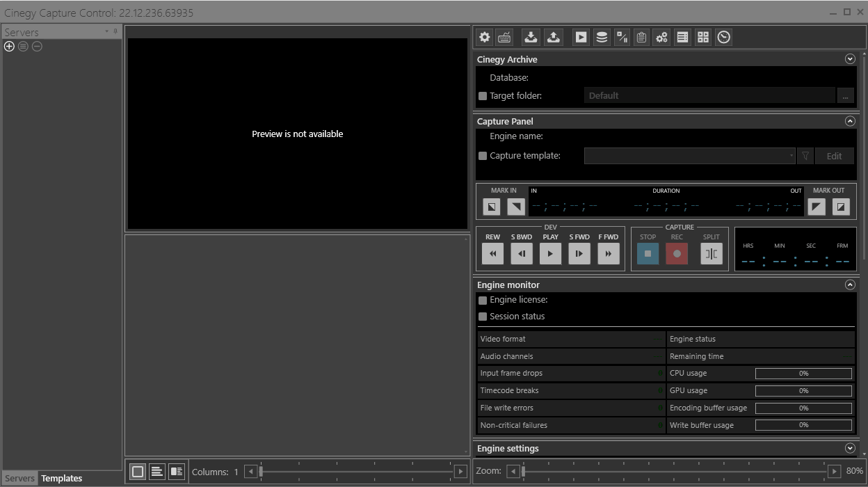Open the Capture template dropdown
Screen dimensions: 868x487
click(x=690, y=156)
